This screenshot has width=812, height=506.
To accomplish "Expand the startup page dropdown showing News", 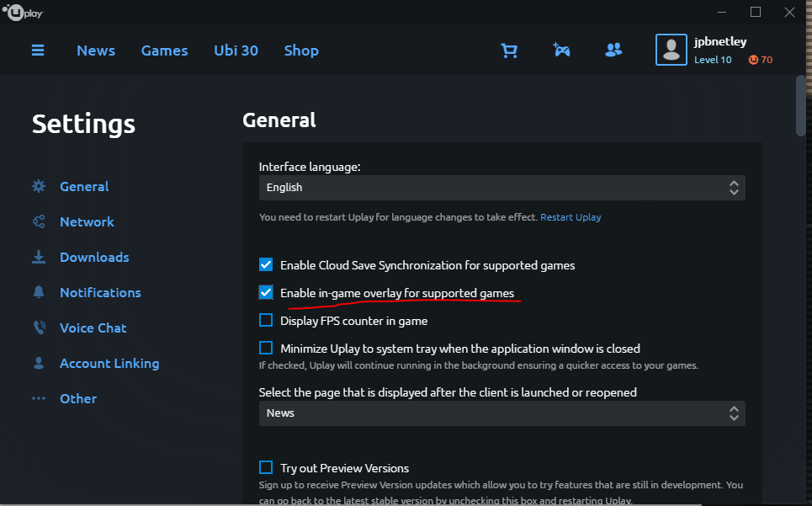I will (x=502, y=413).
